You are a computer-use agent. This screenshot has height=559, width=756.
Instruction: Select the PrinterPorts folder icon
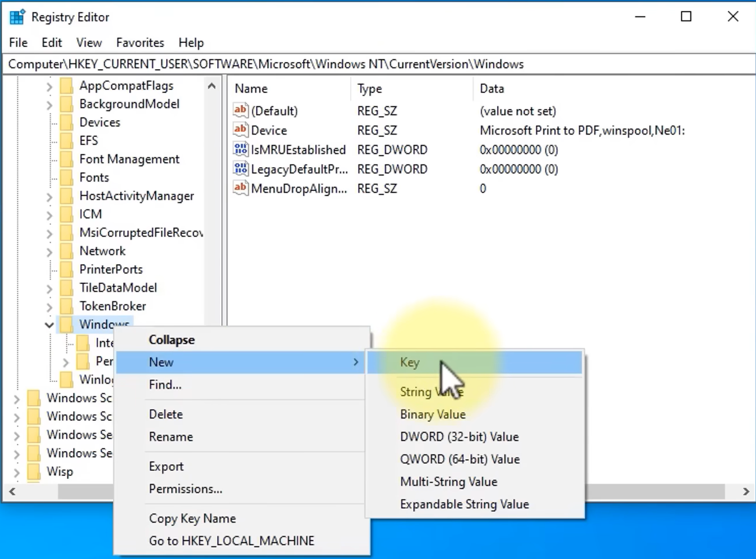(x=67, y=269)
